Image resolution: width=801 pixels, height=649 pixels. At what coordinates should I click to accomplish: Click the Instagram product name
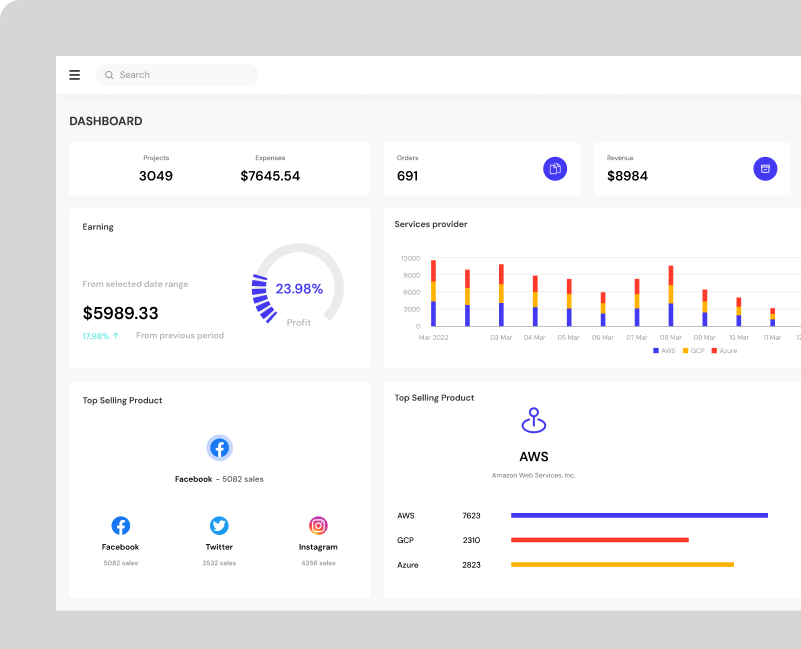318,547
